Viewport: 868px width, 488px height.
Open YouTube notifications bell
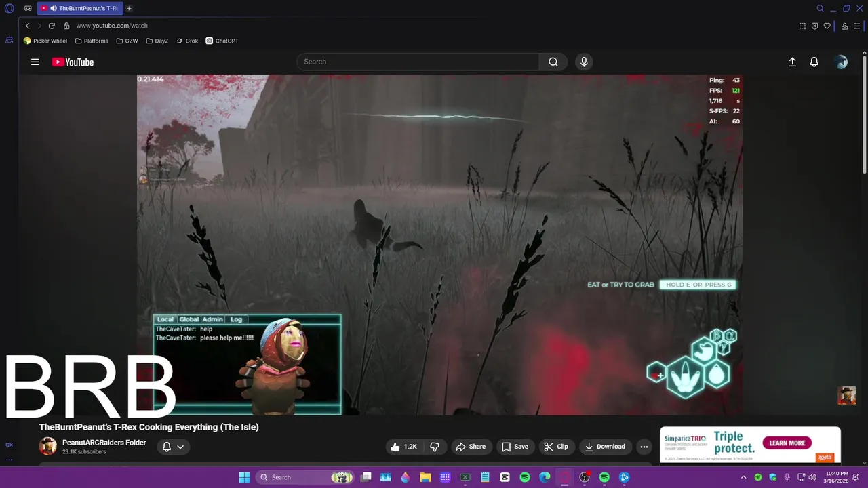click(x=814, y=62)
